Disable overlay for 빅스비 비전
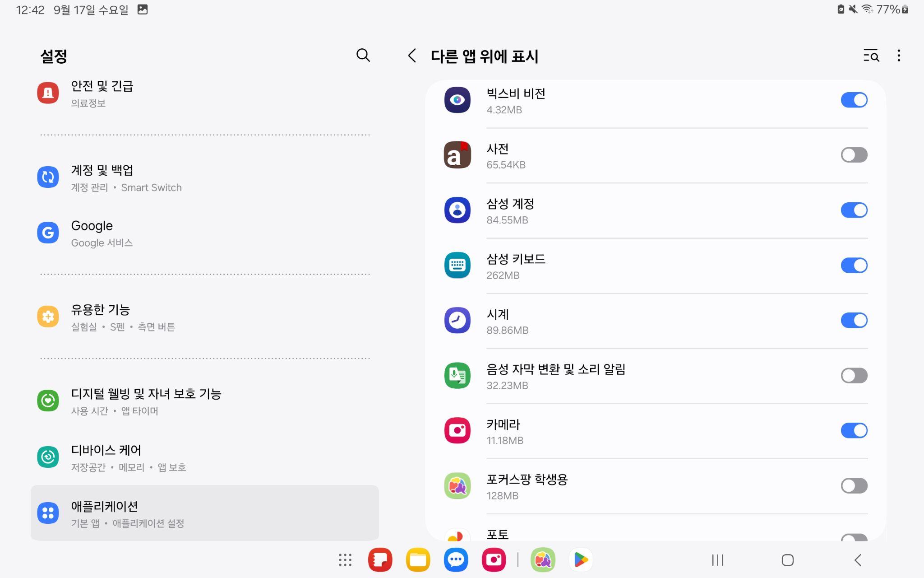The height and width of the screenshot is (578, 924). 854,100
